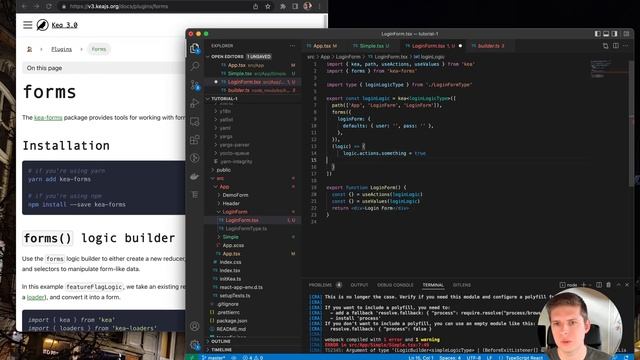Expand the Simple folder
The width and height of the screenshot is (640, 360).
tap(253, 237)
